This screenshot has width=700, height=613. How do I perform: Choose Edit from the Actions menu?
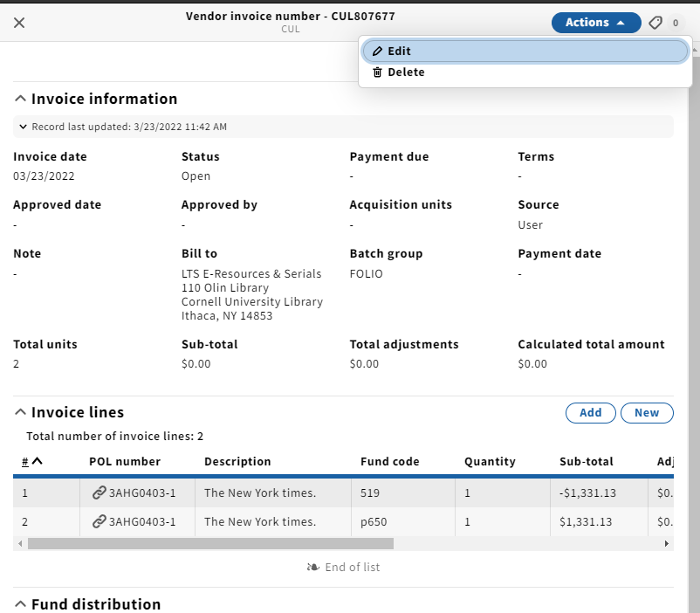pyautogui.click(x=525, y=51)
